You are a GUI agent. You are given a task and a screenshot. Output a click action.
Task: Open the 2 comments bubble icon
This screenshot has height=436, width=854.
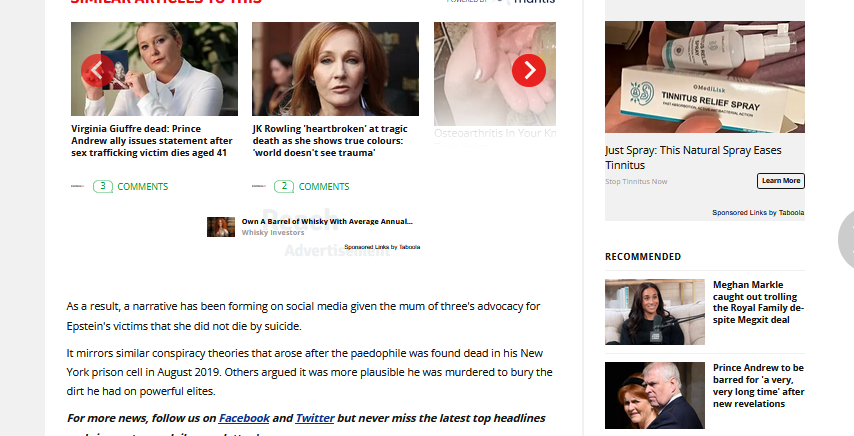click(x=284, y=186)
